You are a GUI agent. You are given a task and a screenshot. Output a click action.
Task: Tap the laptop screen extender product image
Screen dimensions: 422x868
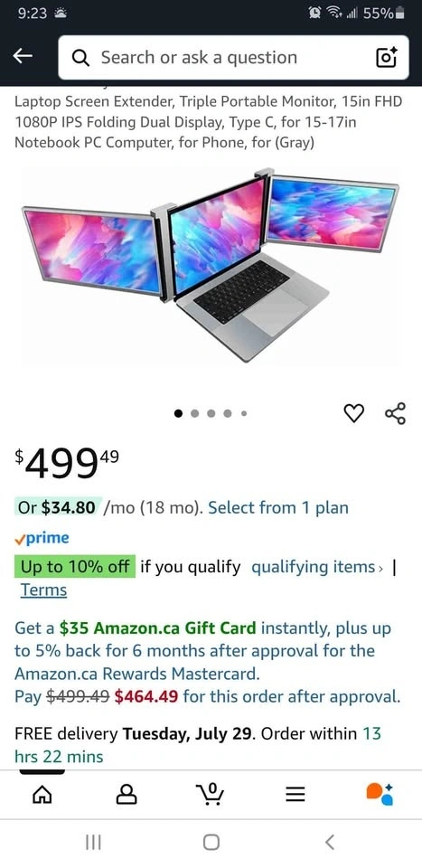click(x=211, y=265)
